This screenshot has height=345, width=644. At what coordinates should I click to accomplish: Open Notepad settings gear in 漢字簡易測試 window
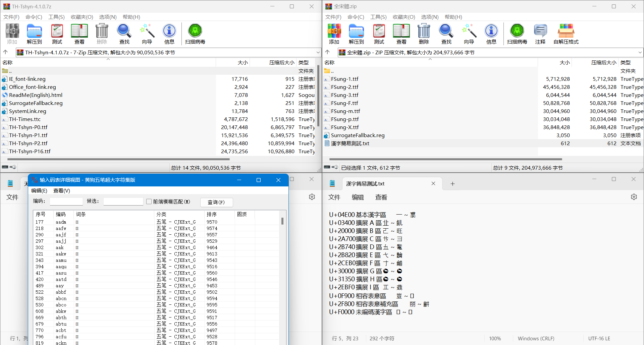click(x=634, y=197)
